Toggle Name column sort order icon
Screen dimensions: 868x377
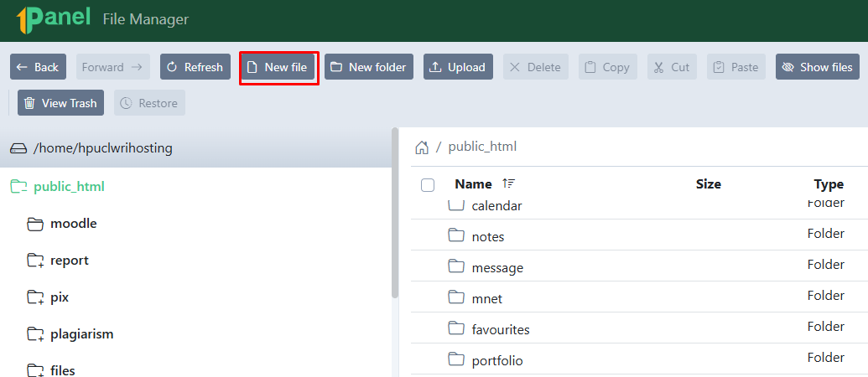pyautogui.click(x=507, y=183)
